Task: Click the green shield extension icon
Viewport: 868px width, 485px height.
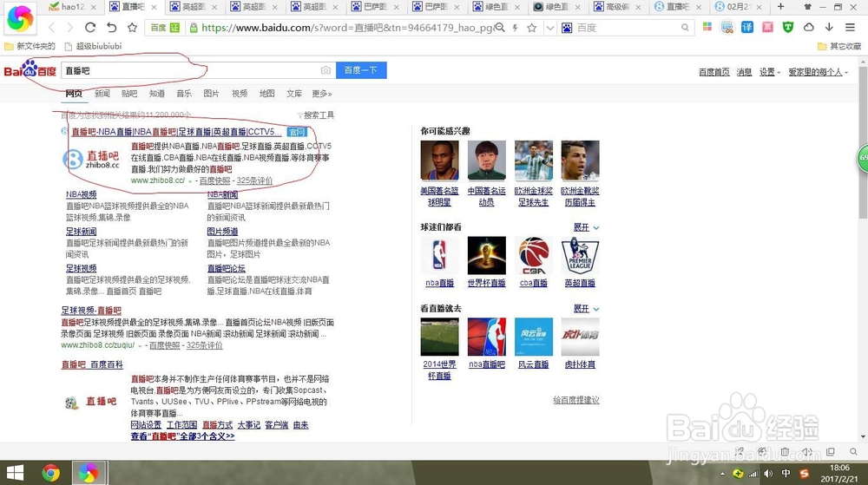Action: pyautogui.click(x=788, y=27)
